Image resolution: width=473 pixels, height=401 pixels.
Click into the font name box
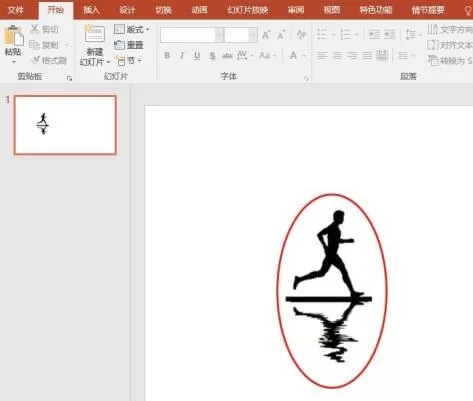[188, 35]
